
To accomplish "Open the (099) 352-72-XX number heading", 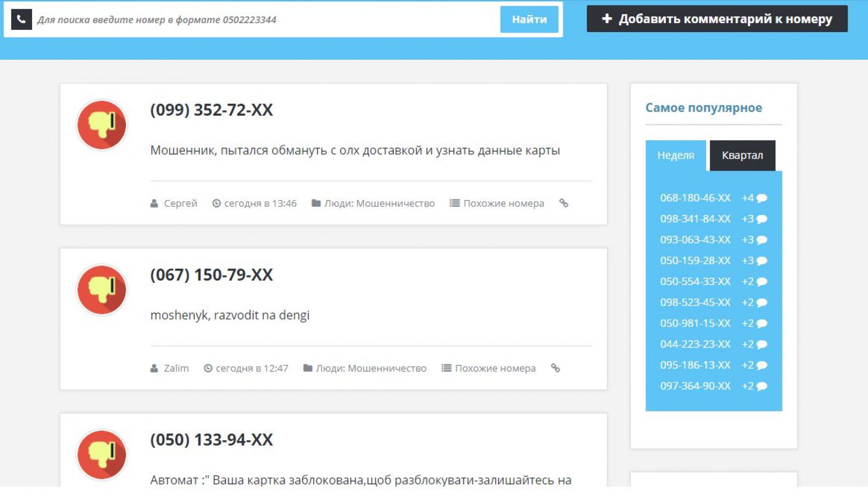I will click(x=211, y=110).
